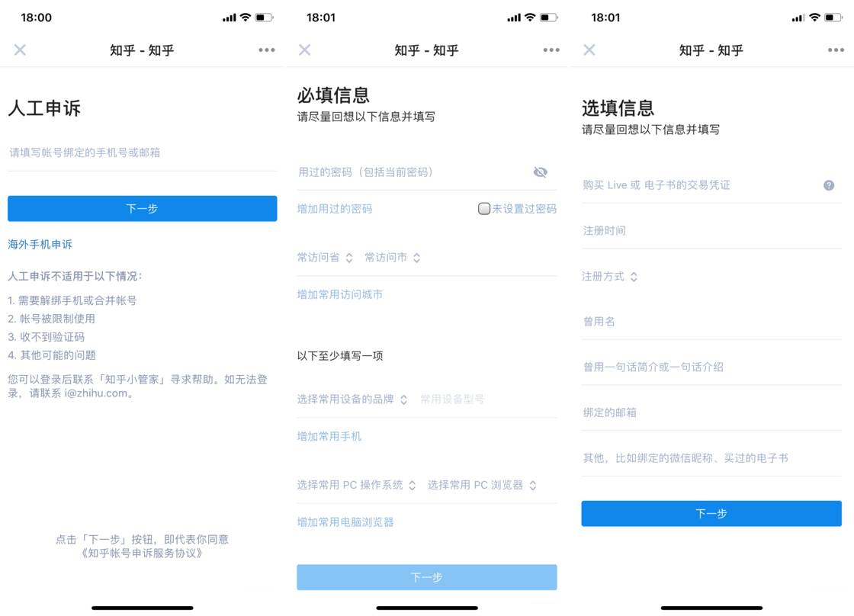
Task: Click 增加用过的密码 link
Action: [x=335, y=209]
